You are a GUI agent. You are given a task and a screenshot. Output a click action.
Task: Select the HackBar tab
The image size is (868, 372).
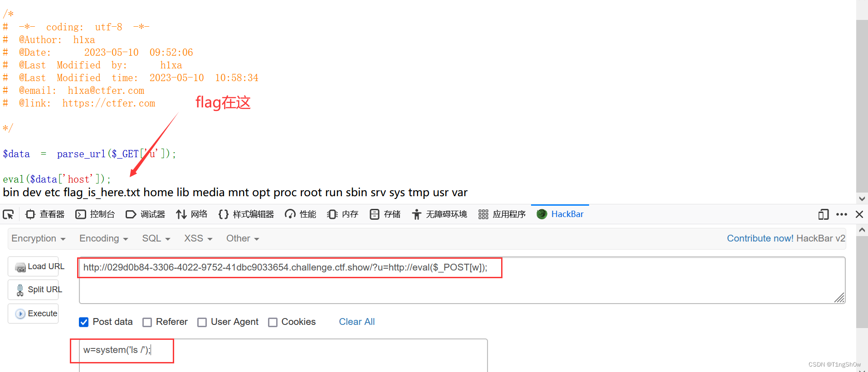[x=560, y=214]
